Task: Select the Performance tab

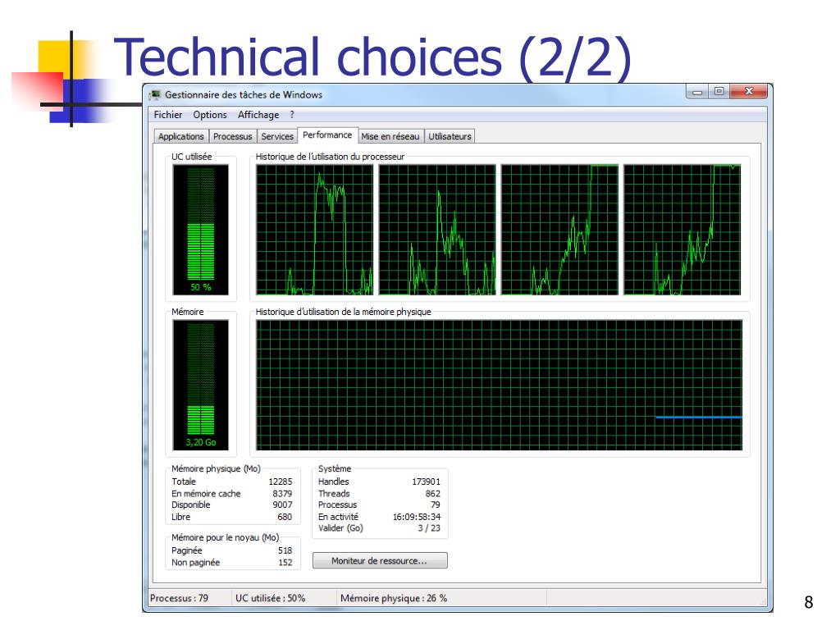Action: (x=327, y=135)
